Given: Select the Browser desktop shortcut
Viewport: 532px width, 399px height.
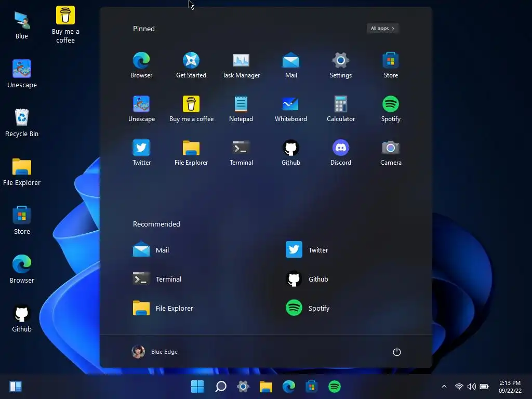Looking at the screenshot, I should tap(22, 270).
